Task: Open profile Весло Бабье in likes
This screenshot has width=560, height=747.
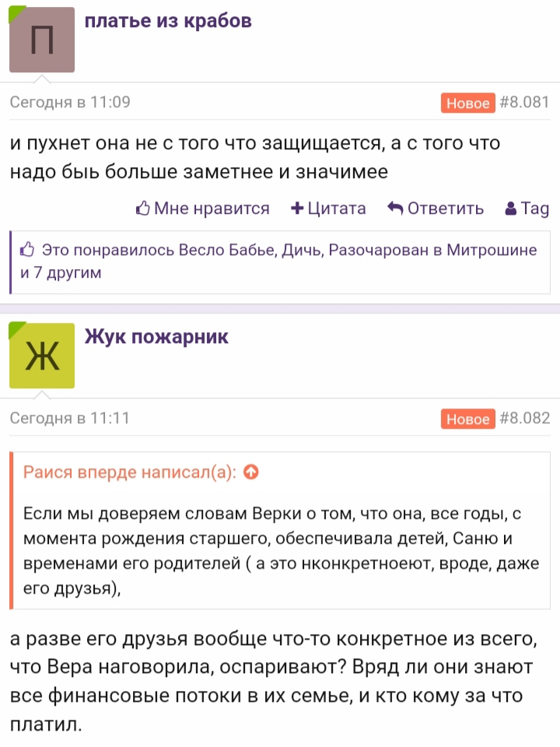Action: point(228,250)
